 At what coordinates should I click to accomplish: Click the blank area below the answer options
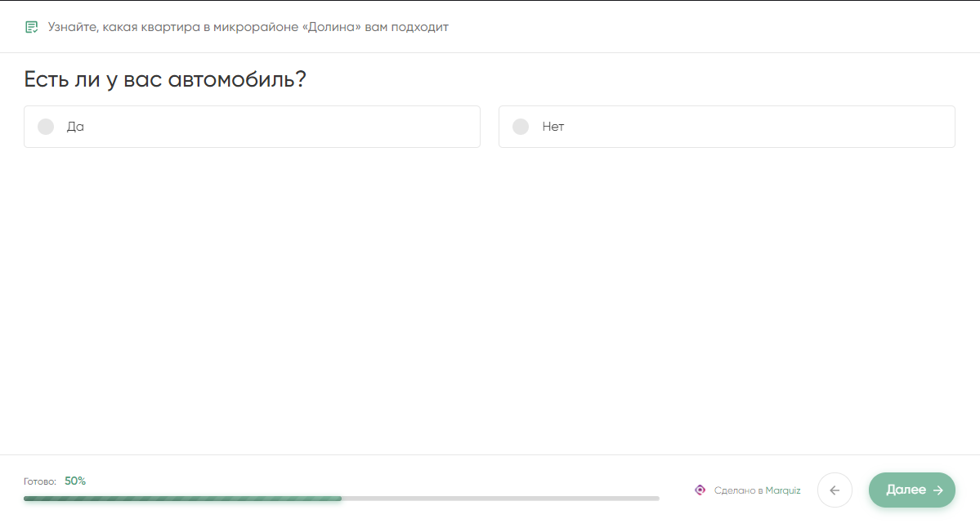(490, 300)
